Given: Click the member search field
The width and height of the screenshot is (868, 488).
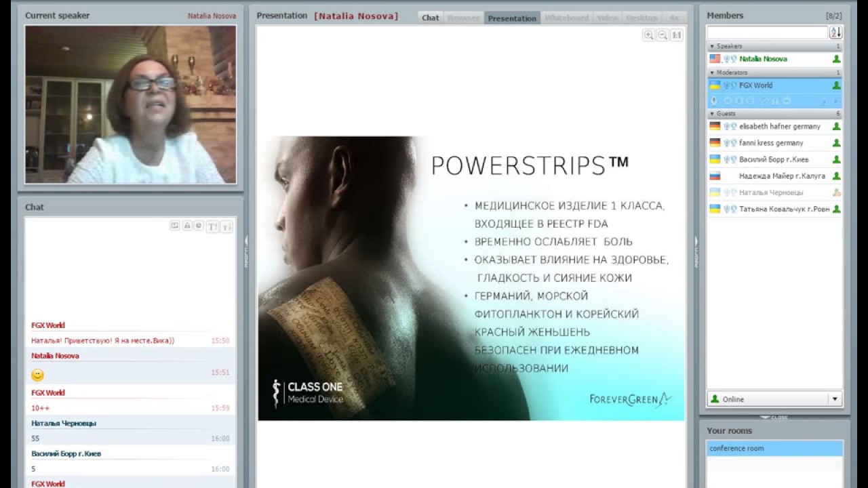Looking at the screenshot, I should [767, 33].
